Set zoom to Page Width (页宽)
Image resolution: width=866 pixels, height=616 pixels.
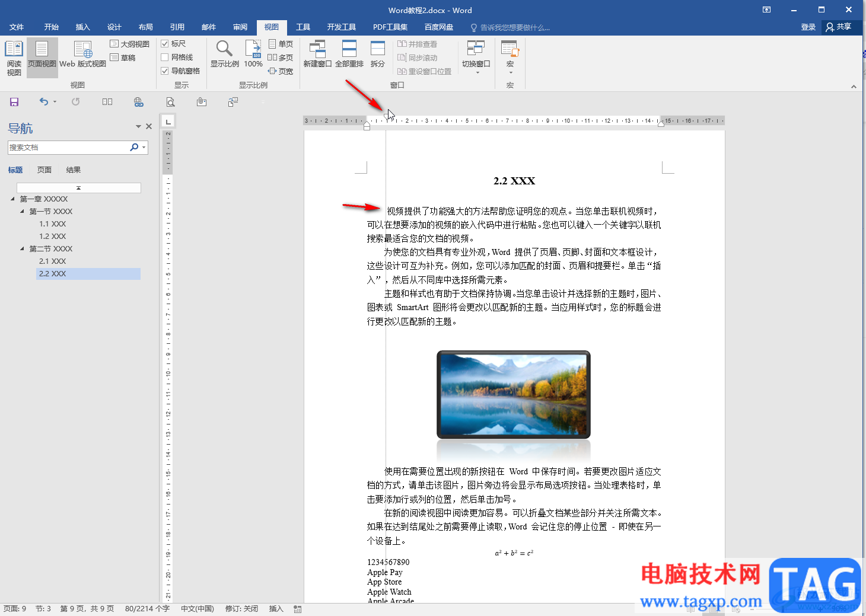[x=281, y=71]
